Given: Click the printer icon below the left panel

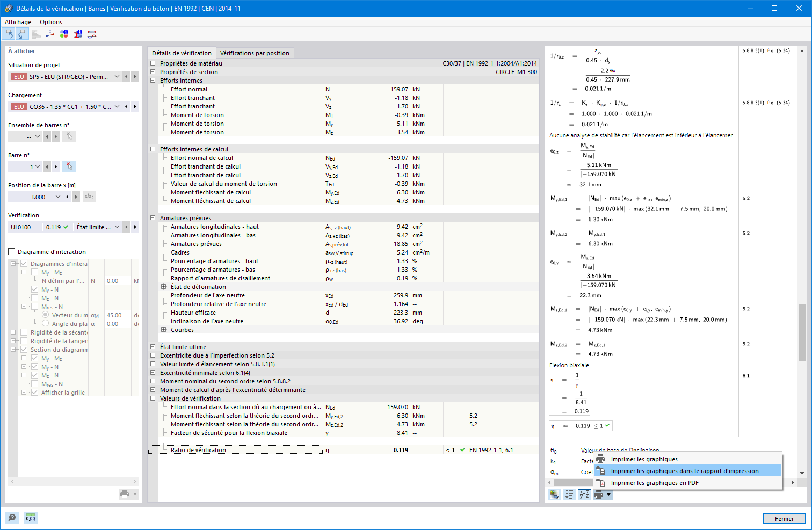Looking at the screenshot, I should click(x=125, y=494).
